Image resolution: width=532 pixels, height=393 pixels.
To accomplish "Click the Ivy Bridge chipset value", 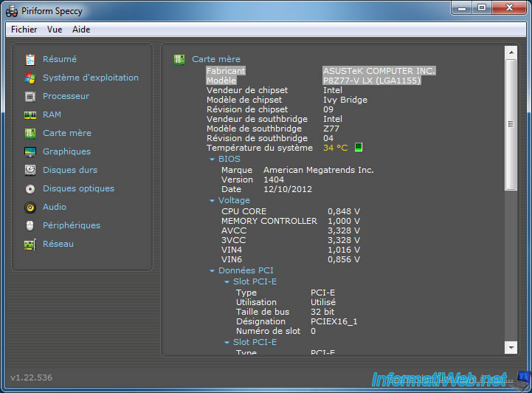I will pyautogui.click(x=345, y=100).
